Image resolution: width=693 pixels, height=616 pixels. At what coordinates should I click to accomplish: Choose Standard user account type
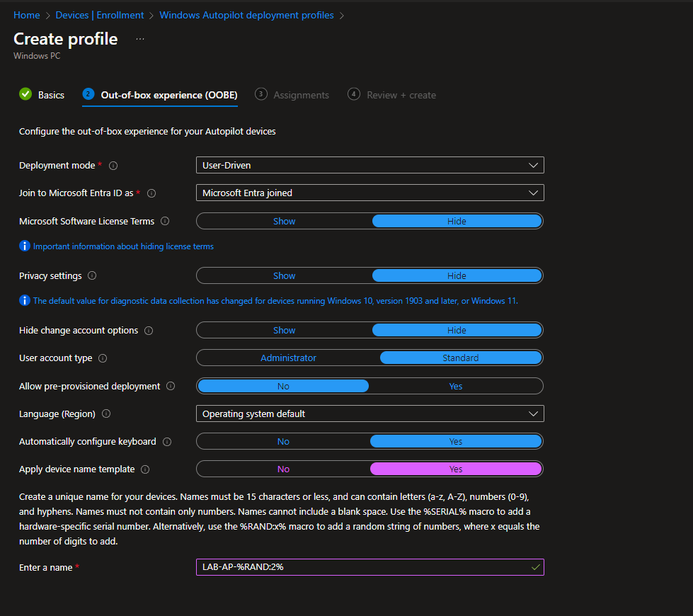[461, 358]
